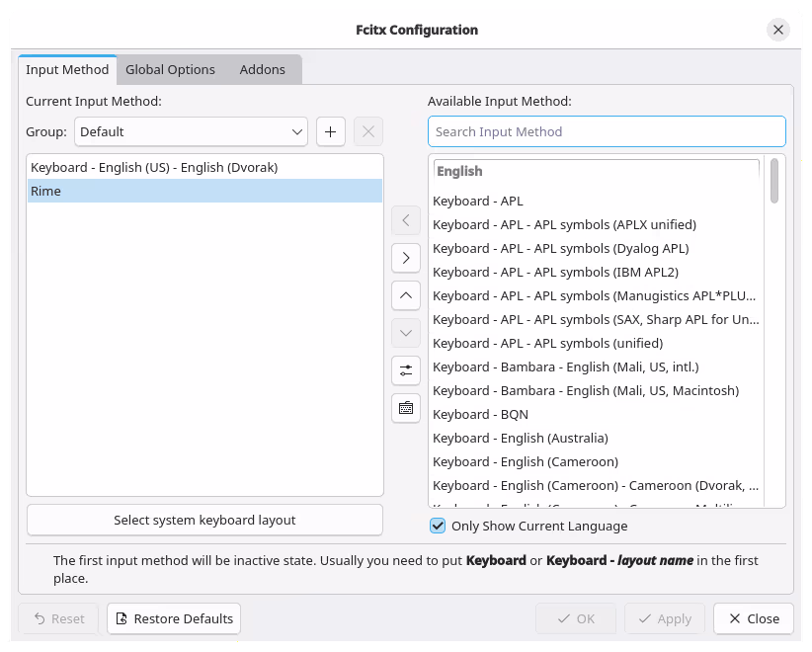Screen dimensions: 812x652
Task: Click the Apply button
Action: [665, 618]
